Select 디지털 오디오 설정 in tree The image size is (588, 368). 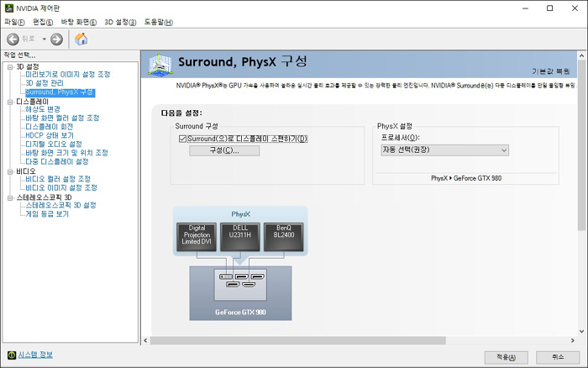pyautogui.click(x=54, y=144)
